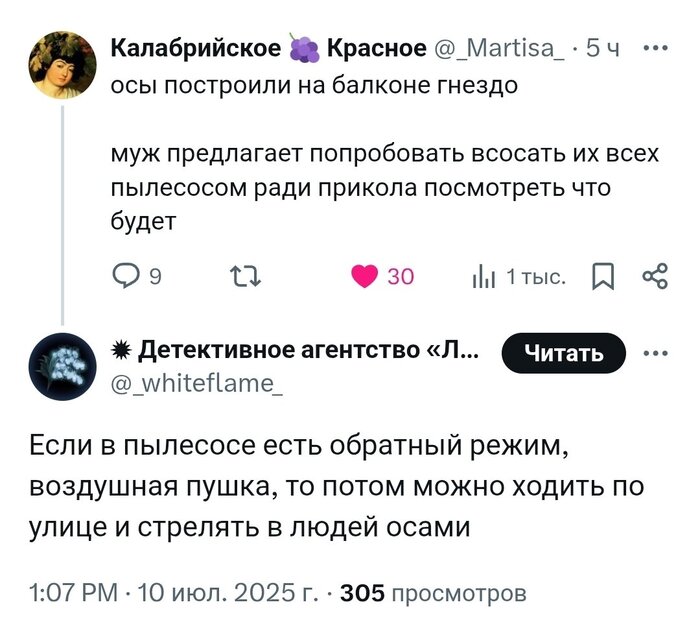Viewport: 700px width, 635px height.
Task: Repost the wasp nest tweet
Action: pyautogui.click(x=241, y=276)
